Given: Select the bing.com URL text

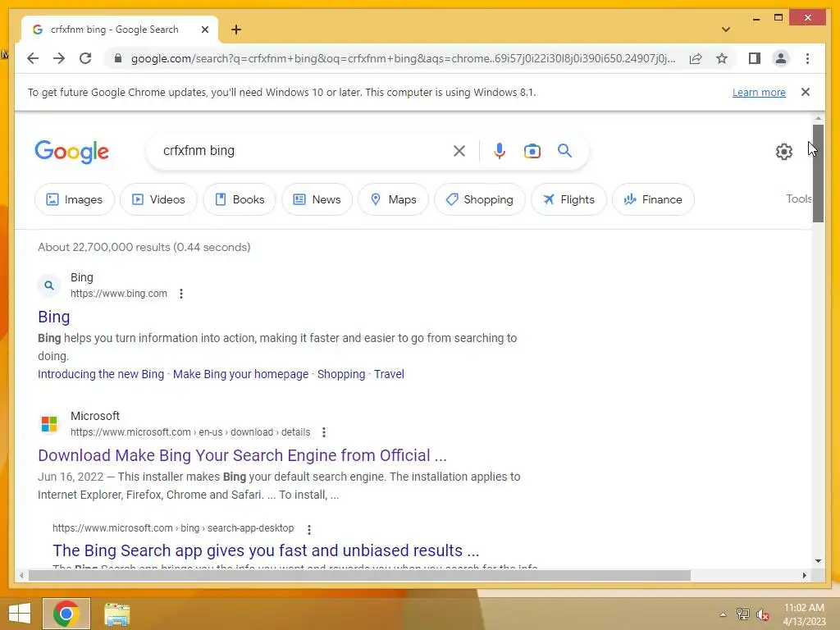Looking at the screenshot, I should click(119, 294).
